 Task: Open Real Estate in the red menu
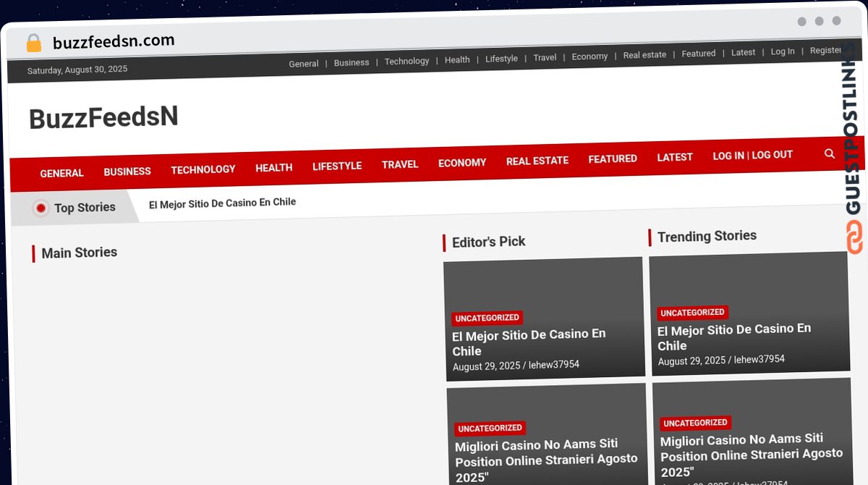pos(537,161)
